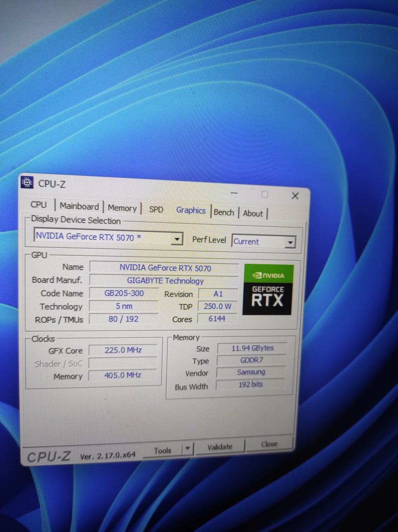Open the Bench tab
Screen dimensions: 398x532
224,212
